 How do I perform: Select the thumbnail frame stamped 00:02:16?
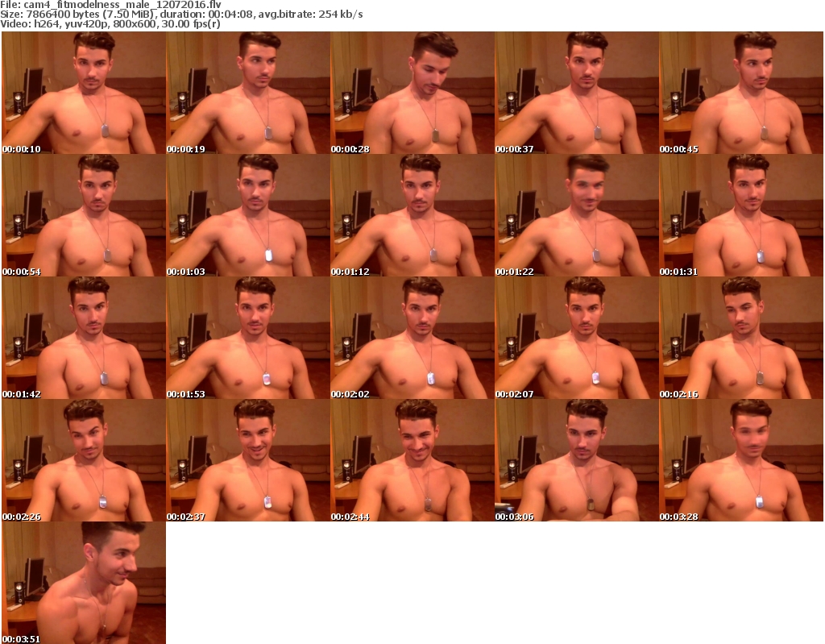(x=741, y=338)
